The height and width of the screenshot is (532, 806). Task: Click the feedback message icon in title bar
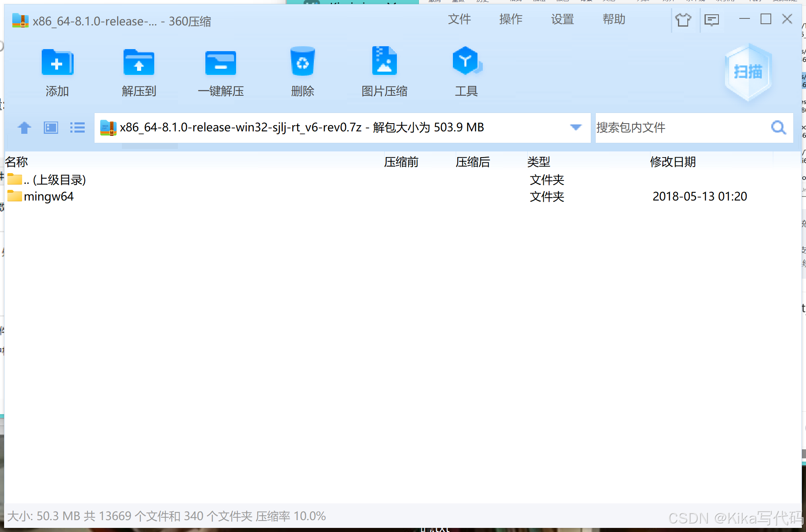click(712, 20)
